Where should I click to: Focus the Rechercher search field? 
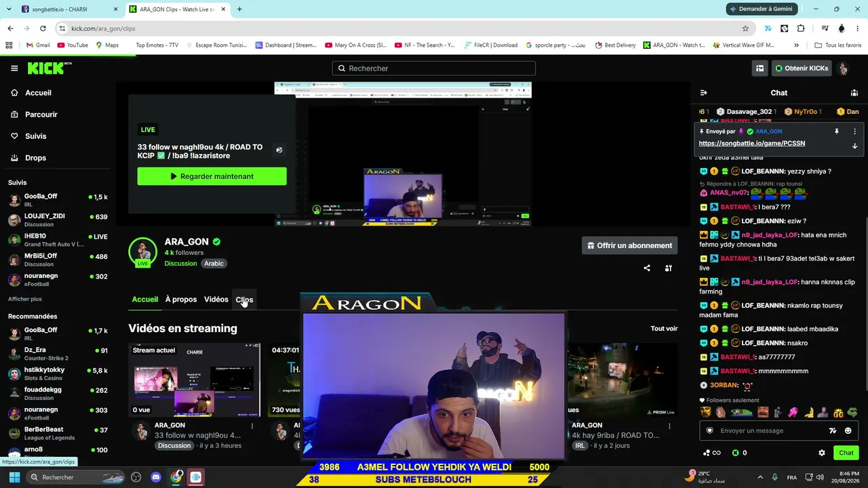[434, 68]
